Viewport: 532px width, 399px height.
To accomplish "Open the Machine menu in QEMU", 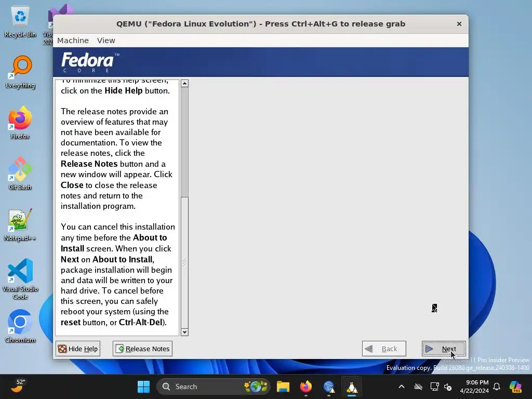I will click(x=73, y=41).
